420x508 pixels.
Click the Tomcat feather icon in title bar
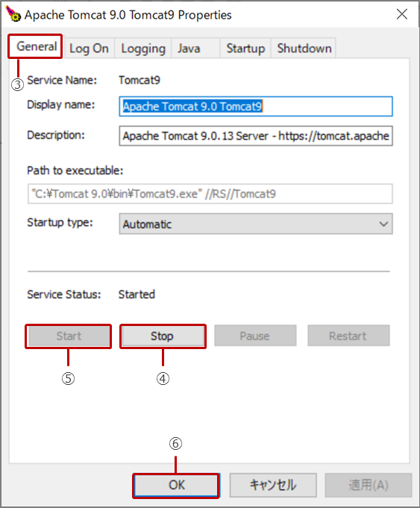(x=13, y=14)
